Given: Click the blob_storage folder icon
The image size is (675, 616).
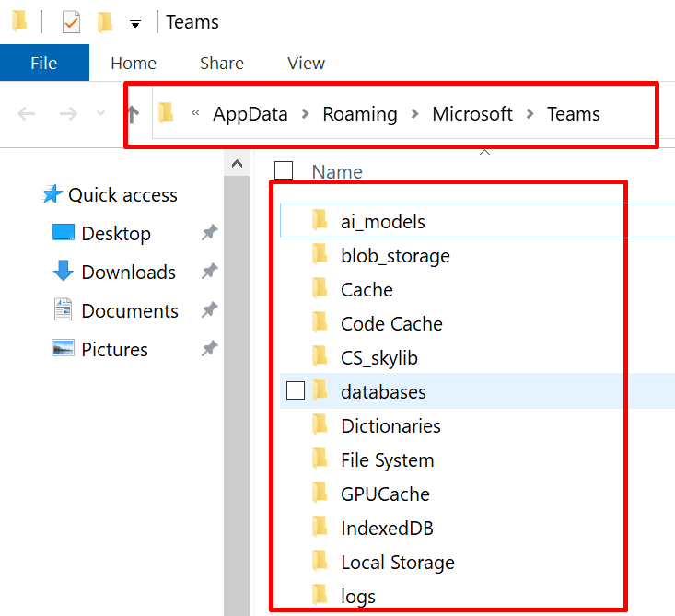Looking at the screenshot, I should [x=320, y=253].
